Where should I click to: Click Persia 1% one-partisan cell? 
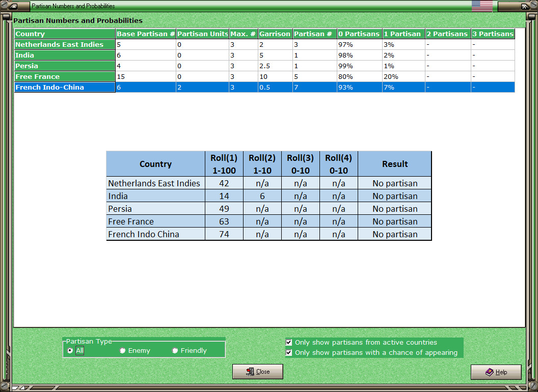coord(404,66)
